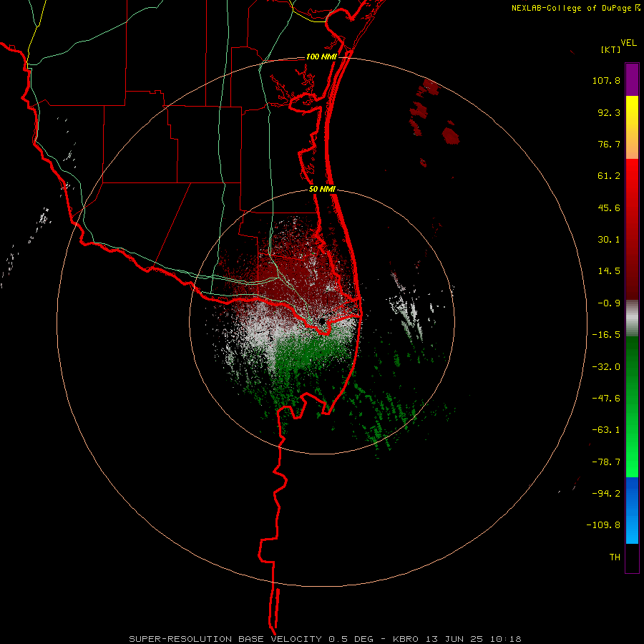Click the bright green segment of color bar
The image size is (644, 644).
coord(632,406)
